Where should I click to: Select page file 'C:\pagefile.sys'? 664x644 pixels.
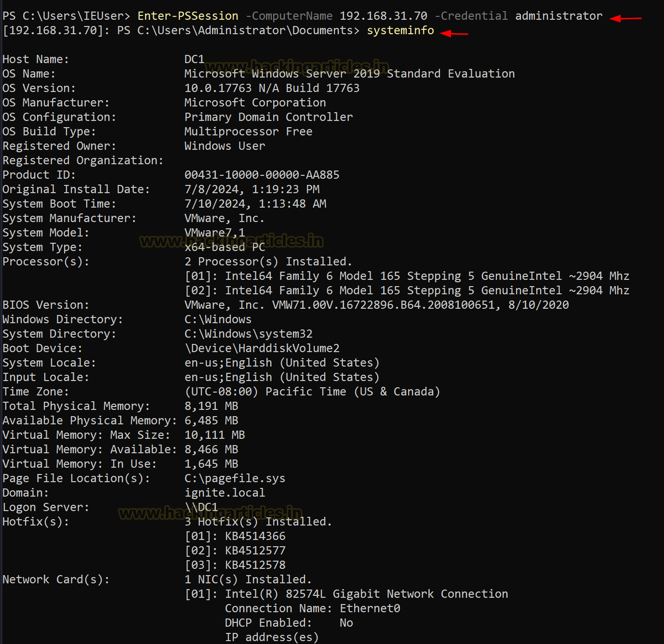coord(235,478)
